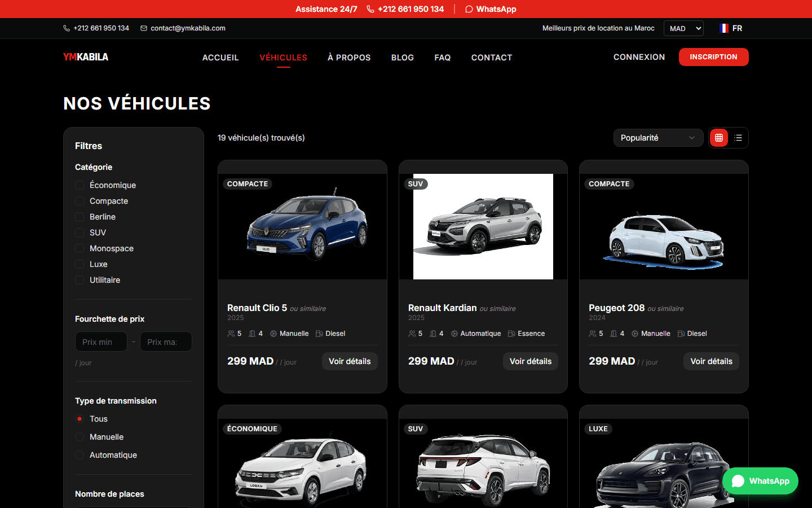Viewport: 812px width, 508px height.
Task: Click the Peugeot 208 title
Action: (x=616, y=308)
